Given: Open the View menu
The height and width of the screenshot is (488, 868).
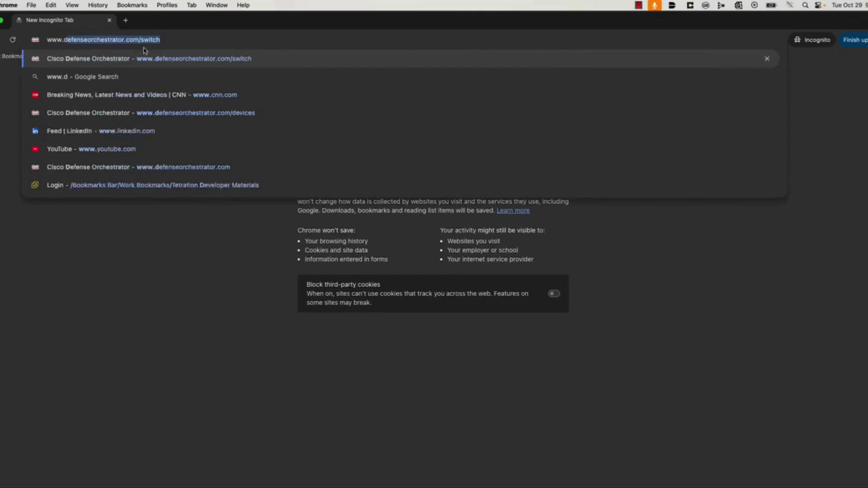Looking at the screenshot, I should coord(72,5).
